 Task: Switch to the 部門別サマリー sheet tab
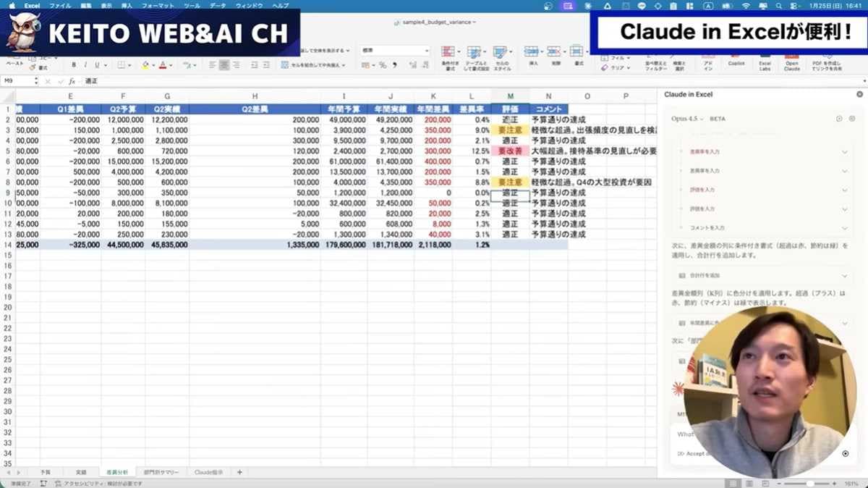click(160, 472)
